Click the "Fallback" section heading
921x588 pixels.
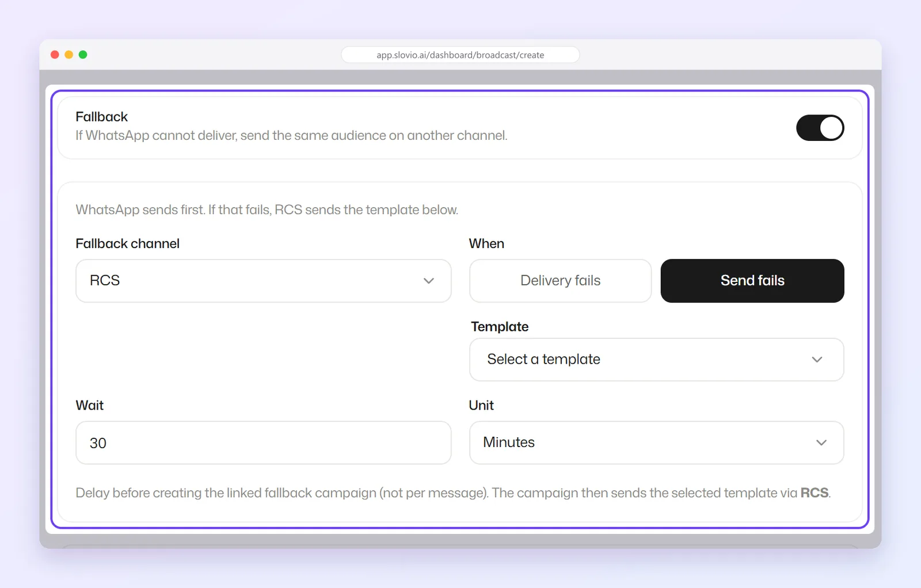coord(102,117)
